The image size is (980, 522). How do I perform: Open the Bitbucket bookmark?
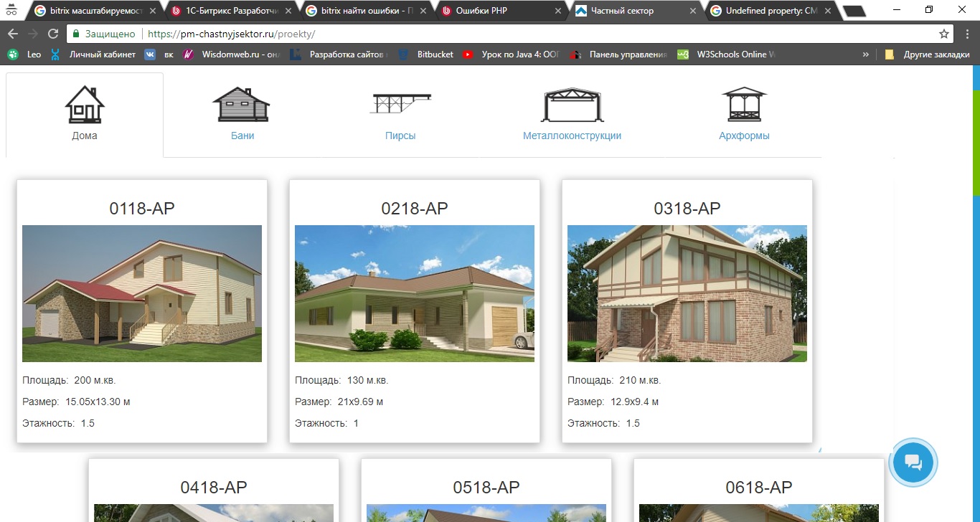[x=426, y=54]
